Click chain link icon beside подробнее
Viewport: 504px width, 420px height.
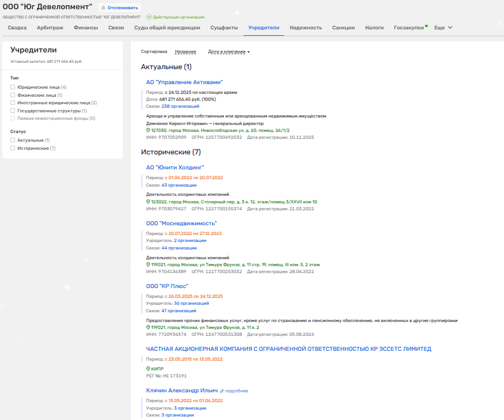pyautogui.click(x=222, y=391)
